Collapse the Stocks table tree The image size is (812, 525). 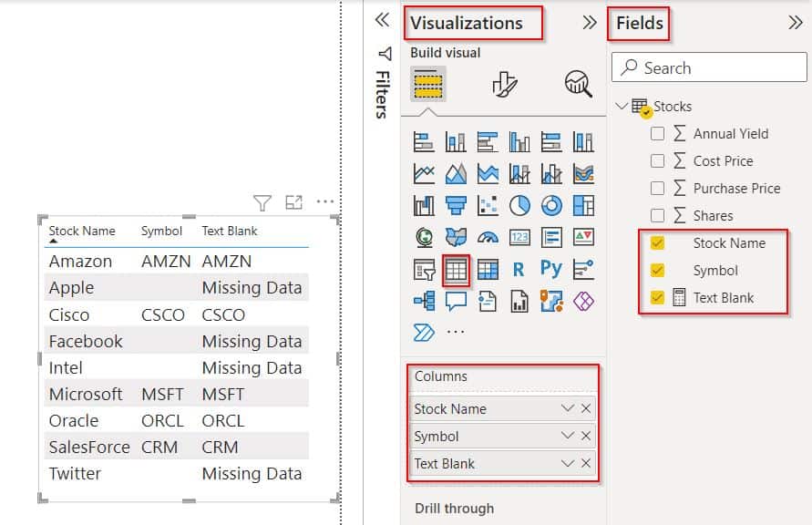622,106
